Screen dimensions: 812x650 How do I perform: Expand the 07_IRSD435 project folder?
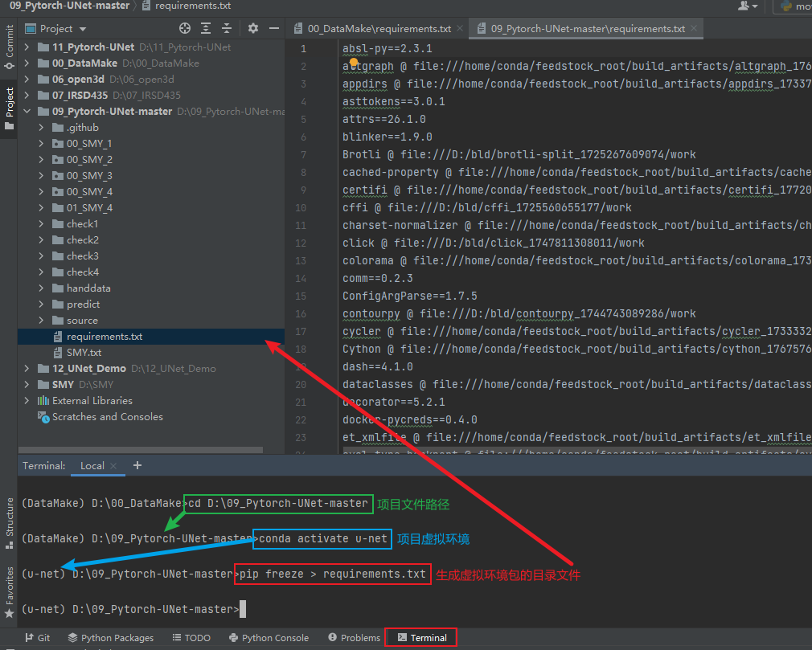[27, 96]
